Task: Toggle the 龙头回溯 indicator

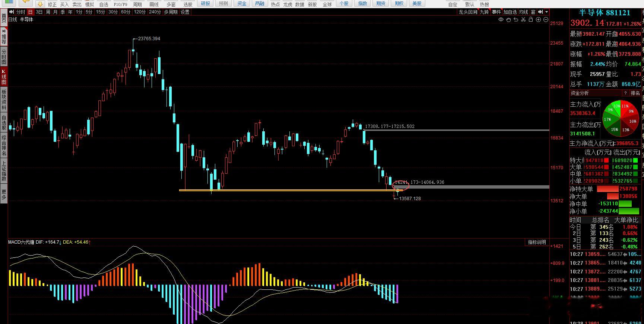Action: tap(467, 12)
